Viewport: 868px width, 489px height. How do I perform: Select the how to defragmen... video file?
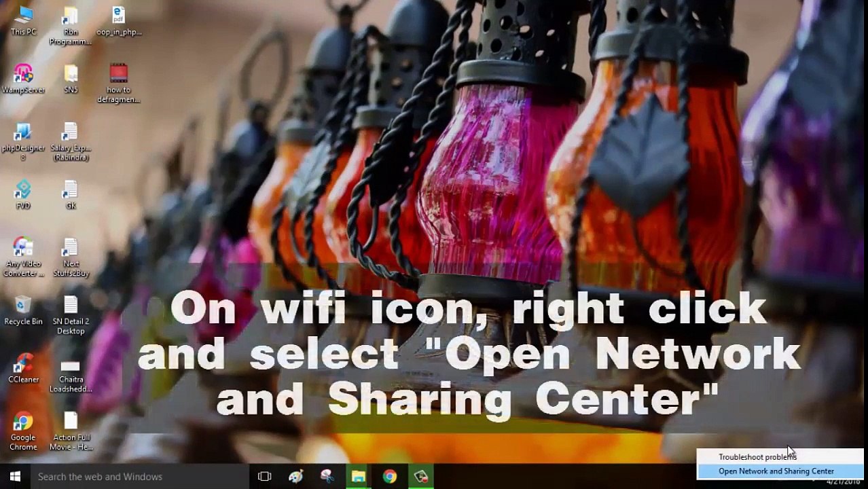coord(119,84)
